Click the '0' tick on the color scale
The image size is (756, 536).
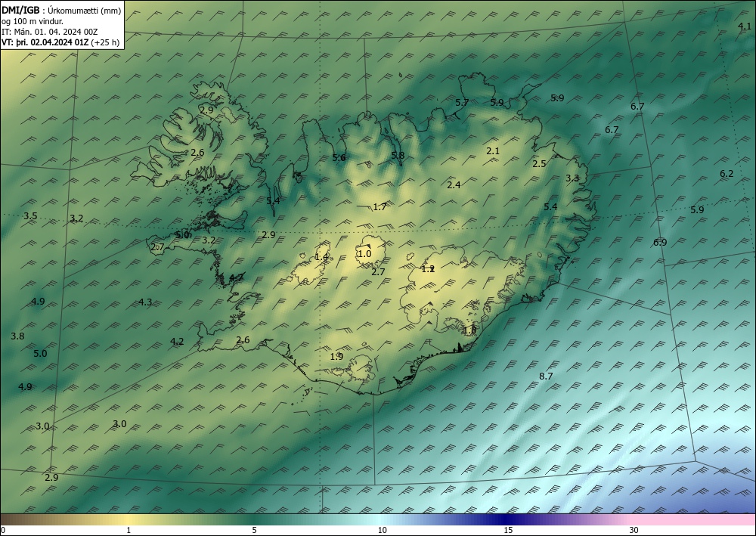(3, 531)
